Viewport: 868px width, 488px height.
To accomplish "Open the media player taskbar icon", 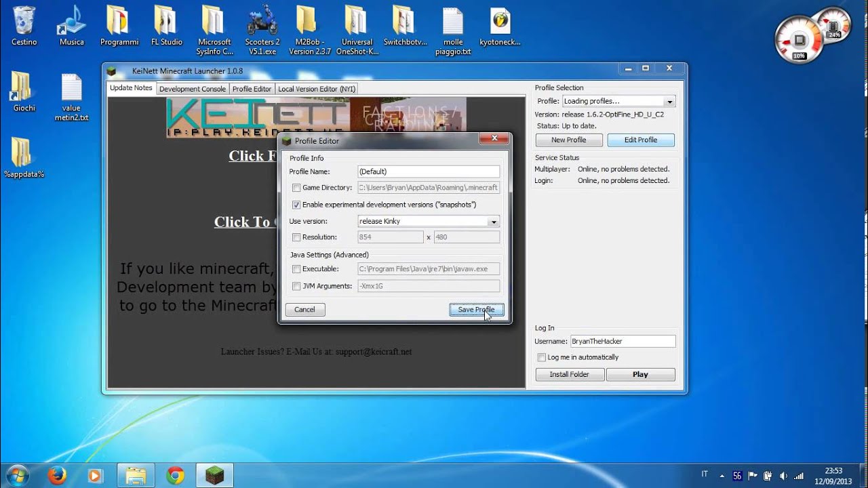I will (x=96, y=476).
